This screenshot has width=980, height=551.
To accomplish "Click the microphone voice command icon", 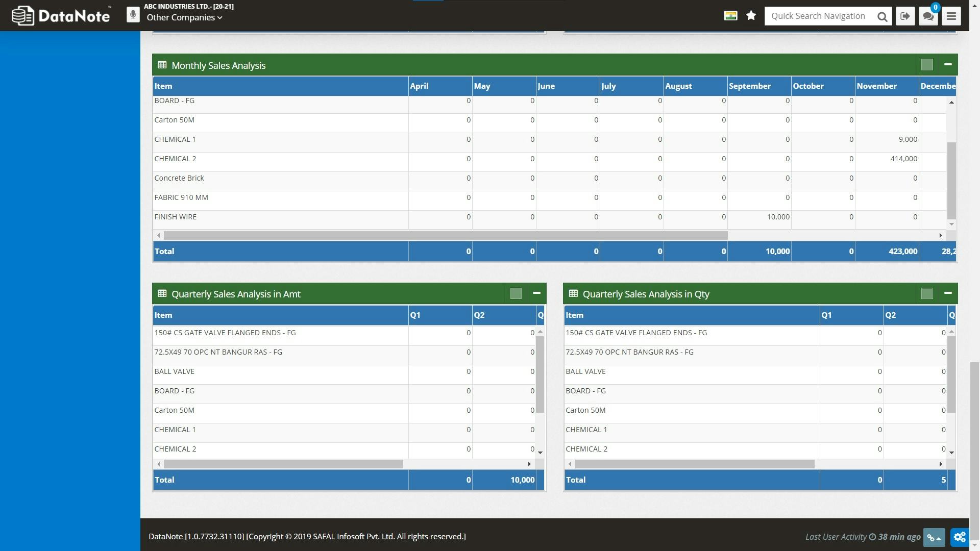I will [133, 15].
